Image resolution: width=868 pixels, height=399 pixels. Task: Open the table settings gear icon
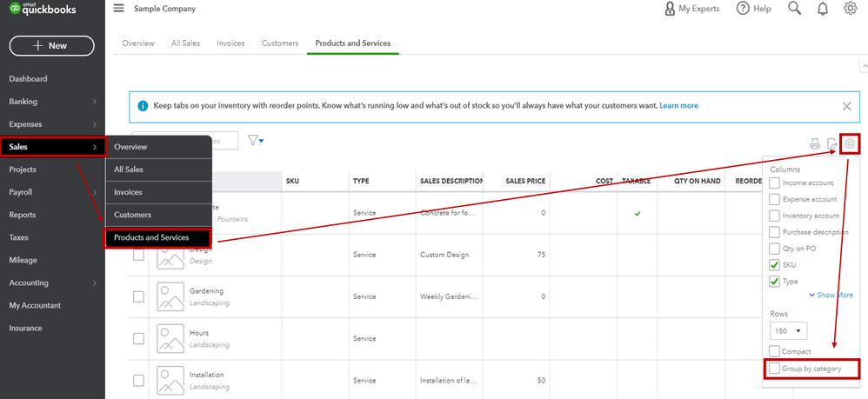coord(851,143)
